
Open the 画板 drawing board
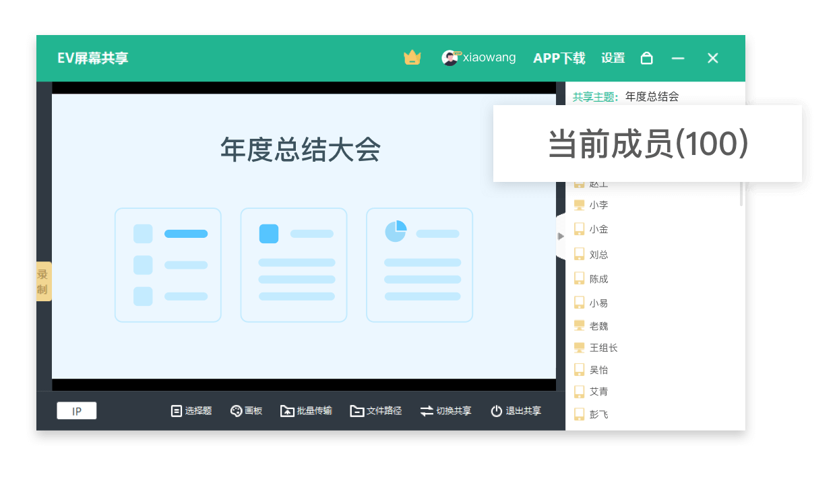246,411
